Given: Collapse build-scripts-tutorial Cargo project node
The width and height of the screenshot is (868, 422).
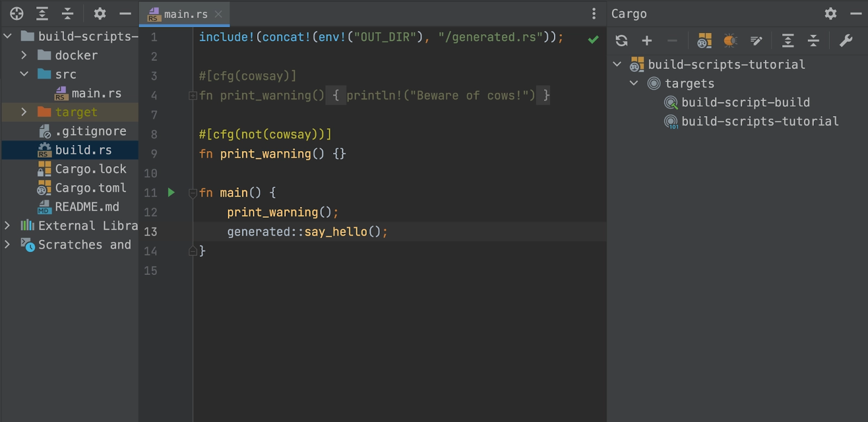Looking at the screenshot, I should pyautogui.click(x=617, y=64).
